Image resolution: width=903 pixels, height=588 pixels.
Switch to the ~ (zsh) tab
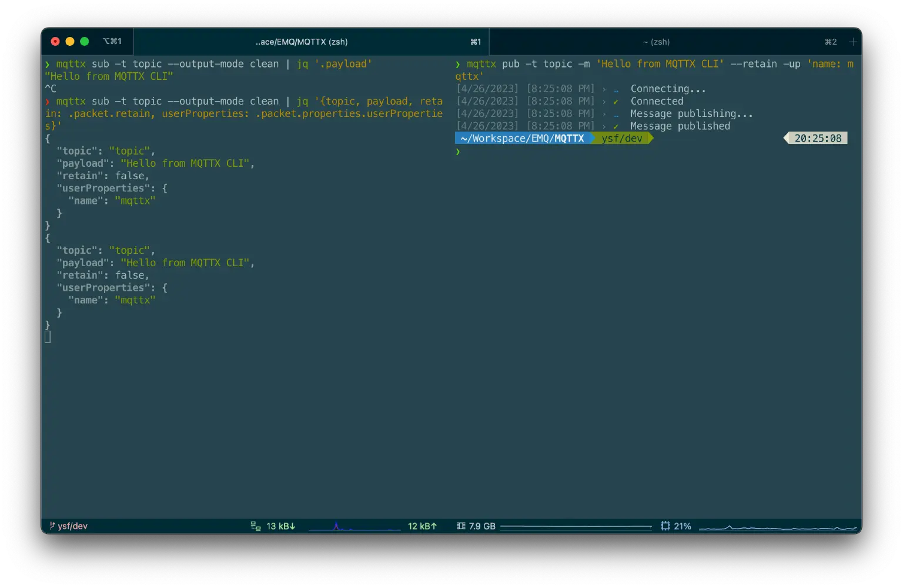[657, 41]
